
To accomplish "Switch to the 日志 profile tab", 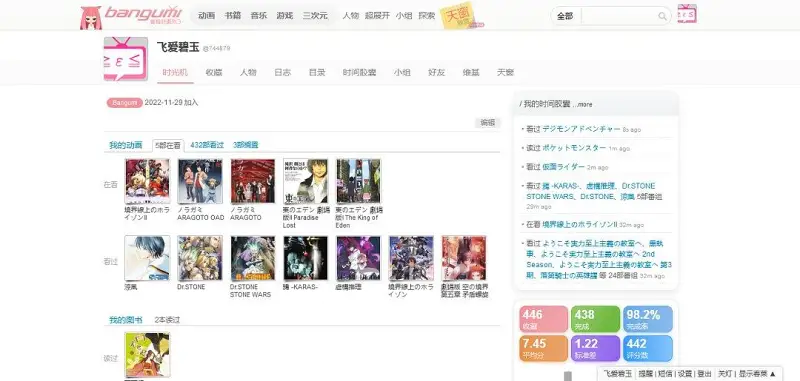I will (282, 72).
